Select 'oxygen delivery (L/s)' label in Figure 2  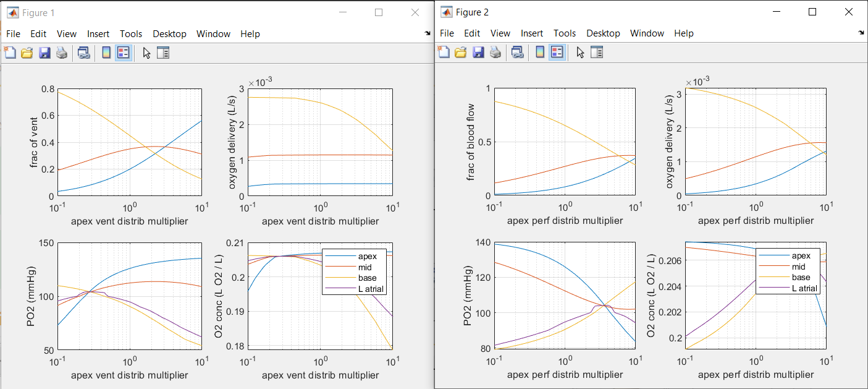670,142
